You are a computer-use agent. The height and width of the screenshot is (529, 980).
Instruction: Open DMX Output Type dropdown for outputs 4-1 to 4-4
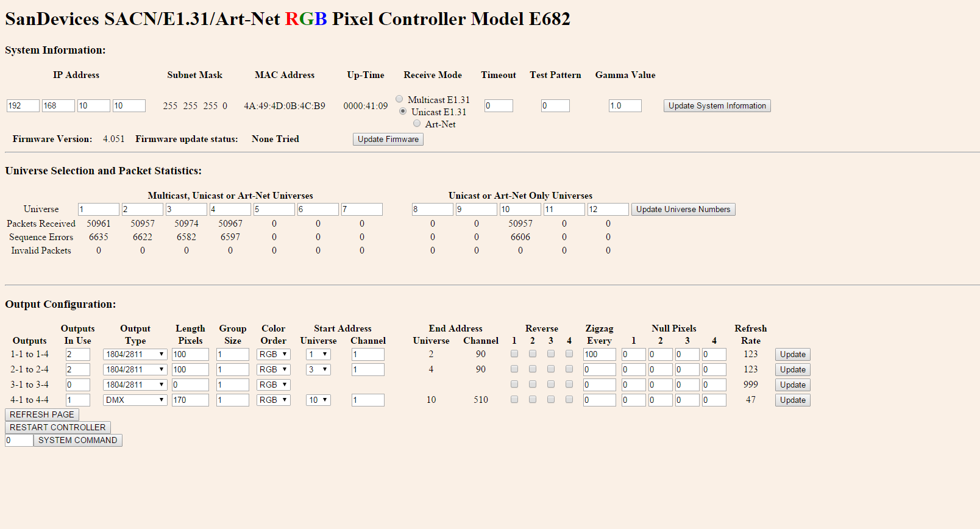135,400
